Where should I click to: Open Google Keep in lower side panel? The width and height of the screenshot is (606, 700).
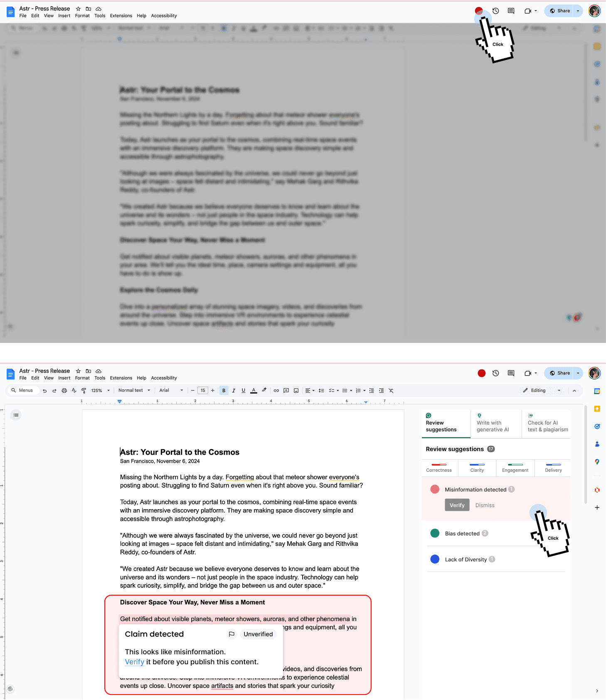tap(597, 409)
